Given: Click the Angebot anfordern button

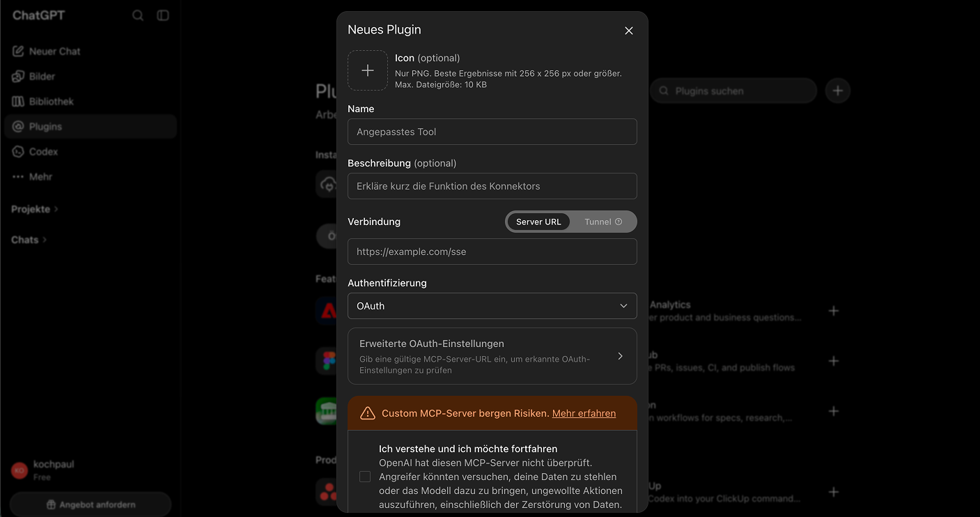Looking at the screenshot, I should [x=91, y=504].
